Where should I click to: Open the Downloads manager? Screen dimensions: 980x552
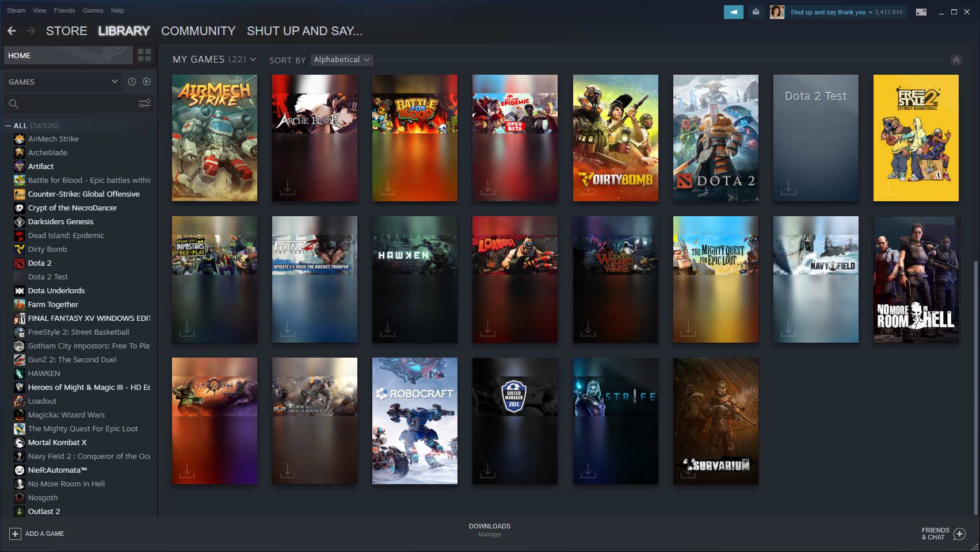[489, 530]
